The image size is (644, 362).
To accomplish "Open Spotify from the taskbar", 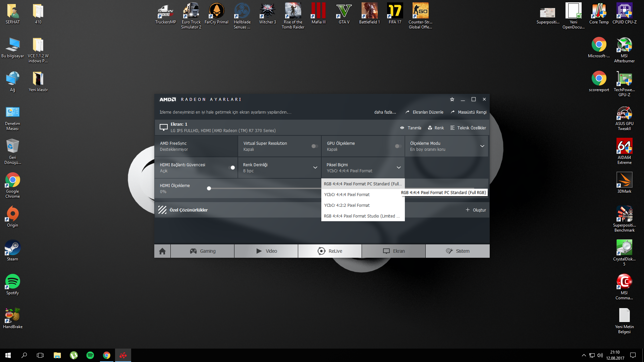I will tap(90, 355).
